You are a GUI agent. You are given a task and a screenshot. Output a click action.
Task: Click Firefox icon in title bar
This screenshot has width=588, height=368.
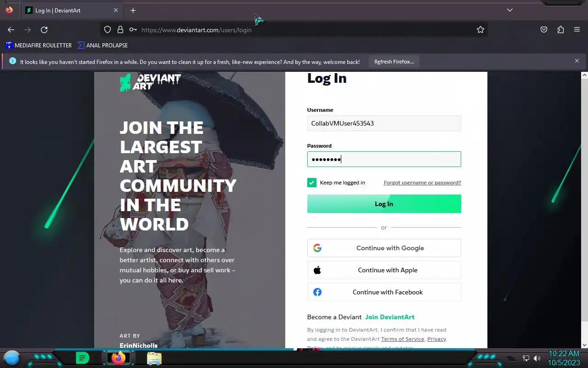click(9, 10)
